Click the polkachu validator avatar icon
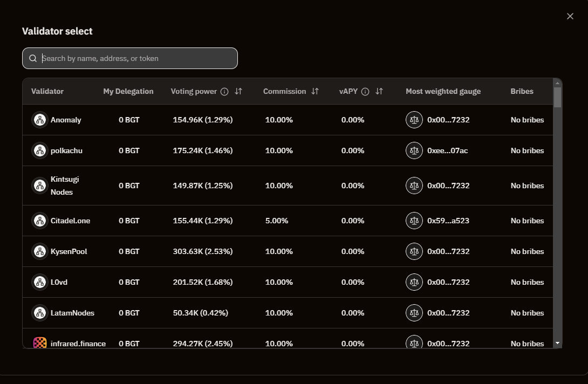The image size is (588, 384). (40, 151)
